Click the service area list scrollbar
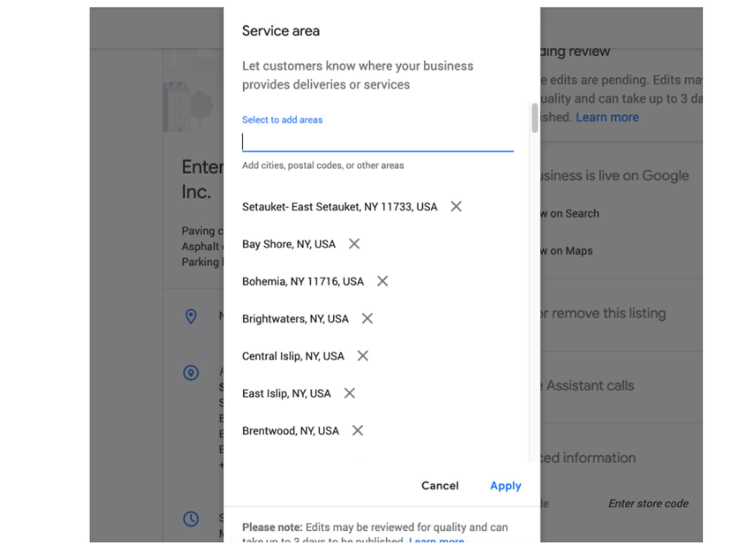 [x=535, y=118]
